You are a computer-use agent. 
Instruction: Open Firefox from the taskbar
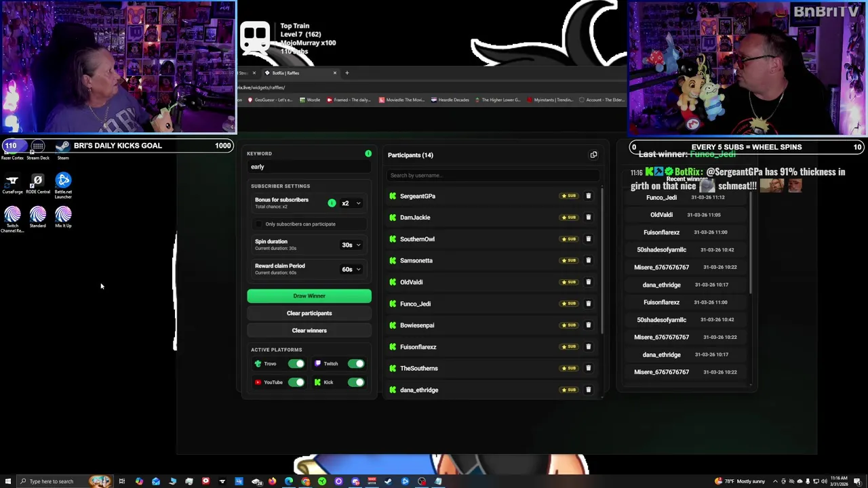[272, 481]
